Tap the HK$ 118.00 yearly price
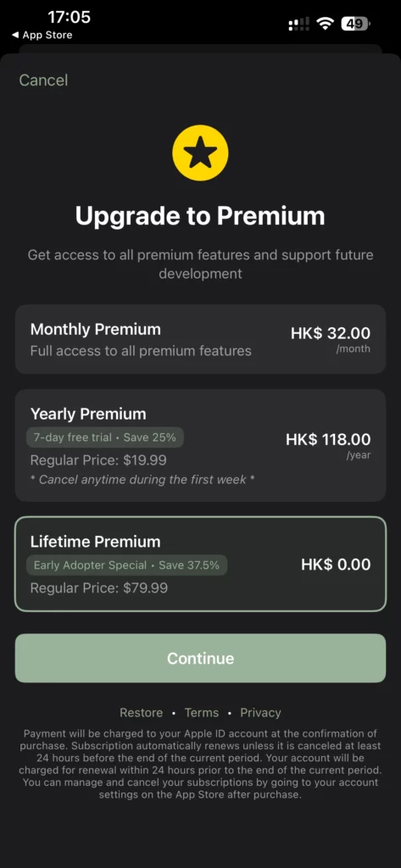Viewport: 401px width, 868px height. [x=328, y=440]
